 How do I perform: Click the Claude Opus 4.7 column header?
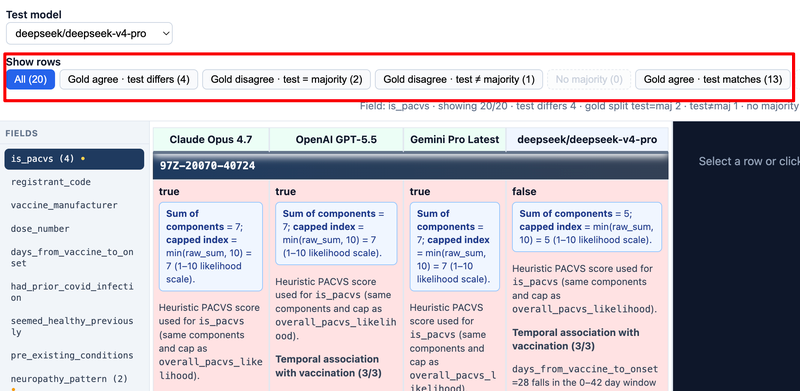tap(211, 139)
